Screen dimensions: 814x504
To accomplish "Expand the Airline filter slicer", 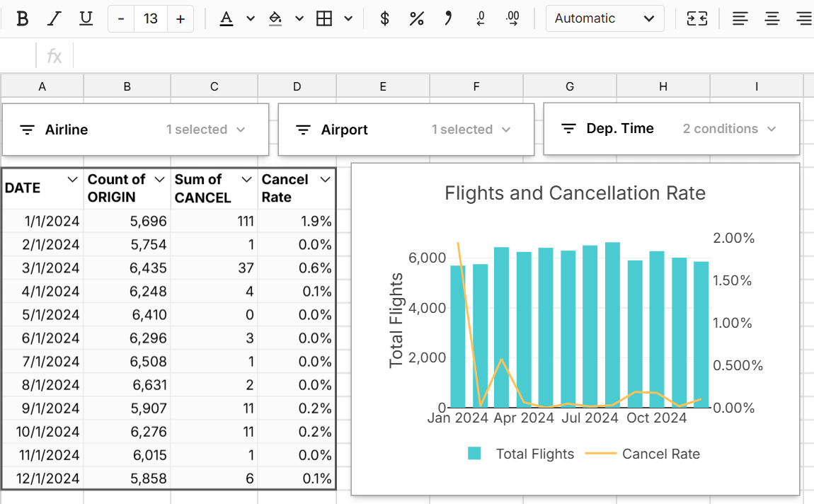I will pos(135,130).
